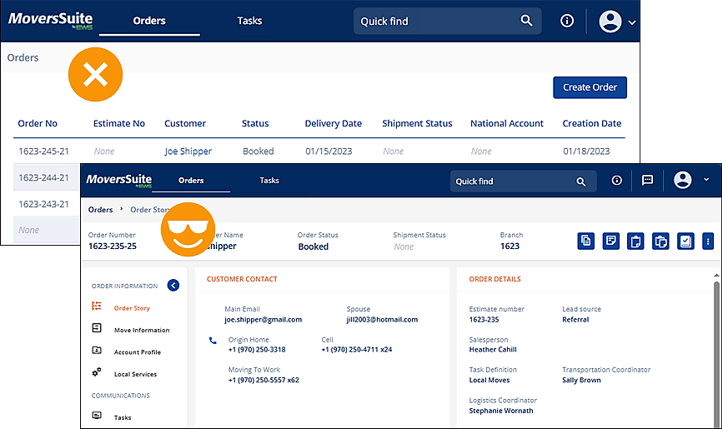
Task: Open Account Profile in the sidebar
Action: (x=137, y=352)
